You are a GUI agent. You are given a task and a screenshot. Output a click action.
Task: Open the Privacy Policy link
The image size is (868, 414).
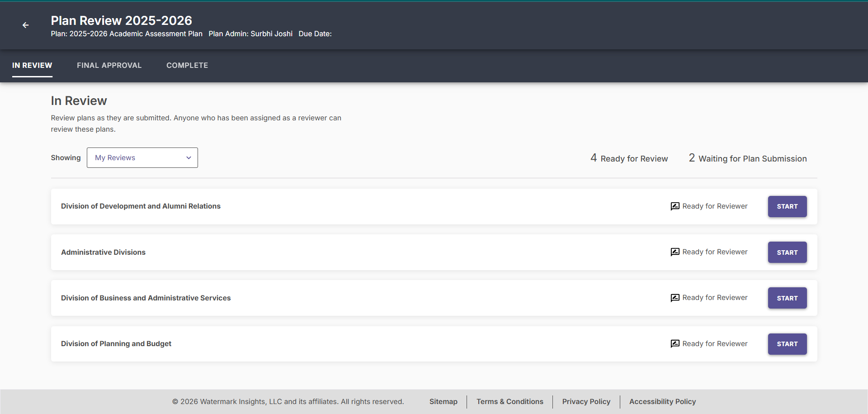coord(586,401)
